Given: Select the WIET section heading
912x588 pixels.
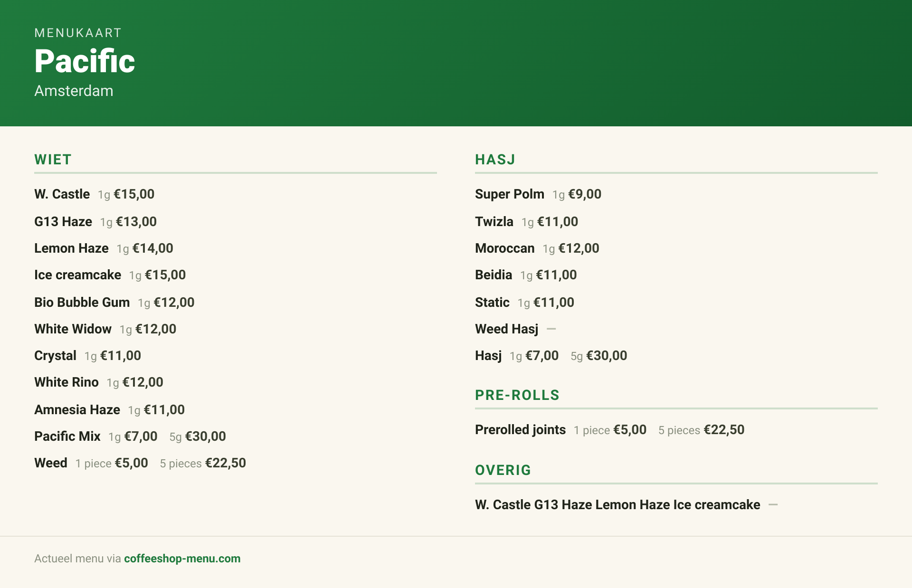Looking at the screenshot, I should [x=53, y=160].
